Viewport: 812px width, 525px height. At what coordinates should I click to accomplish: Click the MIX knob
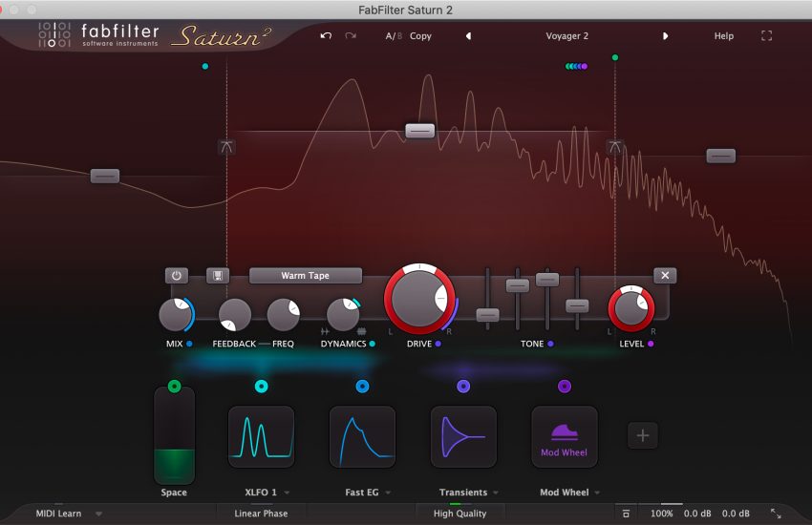(176, 314)
